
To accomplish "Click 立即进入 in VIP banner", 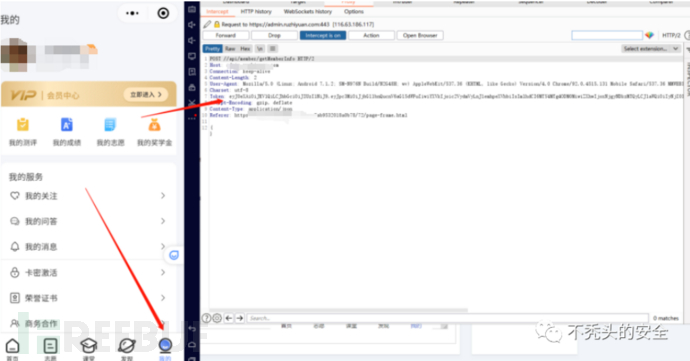I will coord(146,94).
